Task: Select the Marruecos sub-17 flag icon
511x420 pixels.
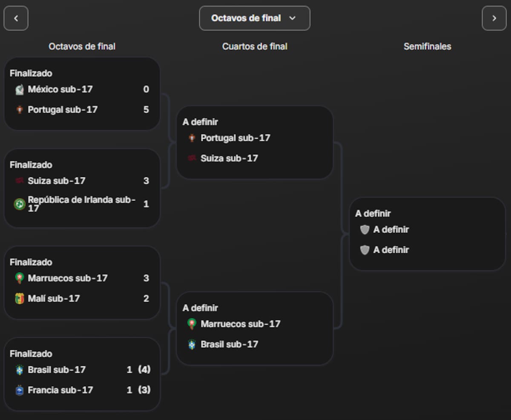Action: pyautogui.click(x=19, y=278)
